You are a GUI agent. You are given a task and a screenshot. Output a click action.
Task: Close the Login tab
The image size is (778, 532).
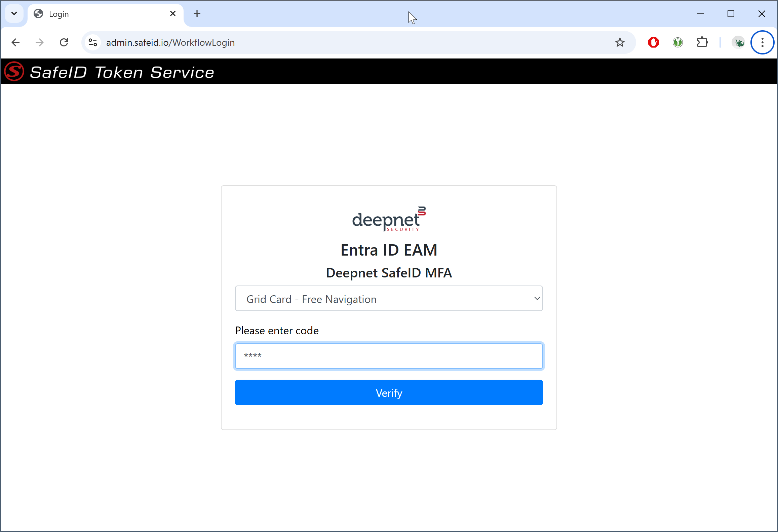point(173,14)
